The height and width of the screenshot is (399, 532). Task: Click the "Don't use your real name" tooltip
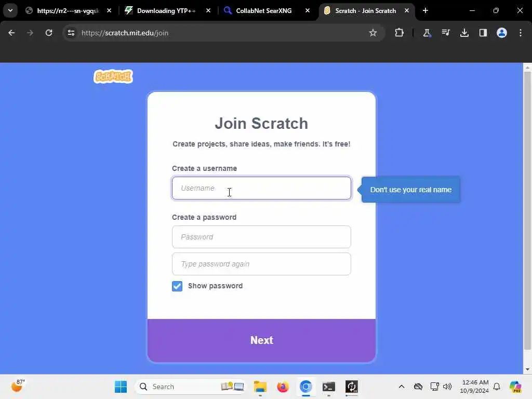[x=410, y=190]
